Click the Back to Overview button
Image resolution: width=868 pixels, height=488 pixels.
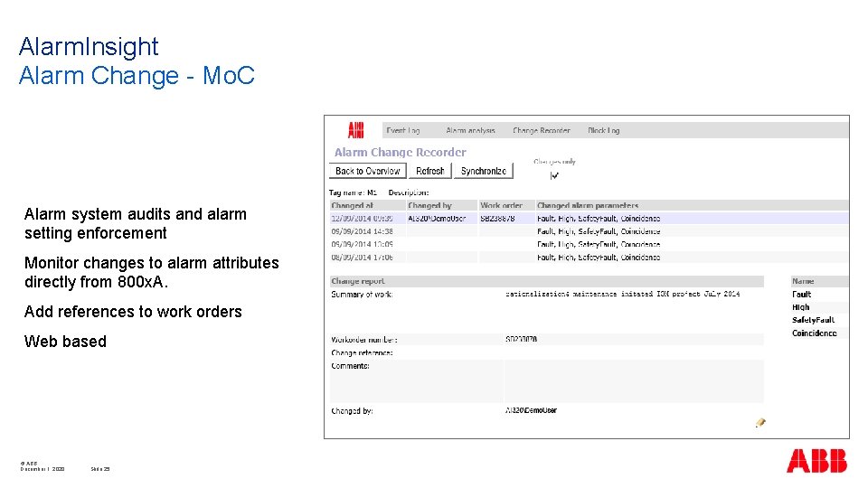point(368,171)
